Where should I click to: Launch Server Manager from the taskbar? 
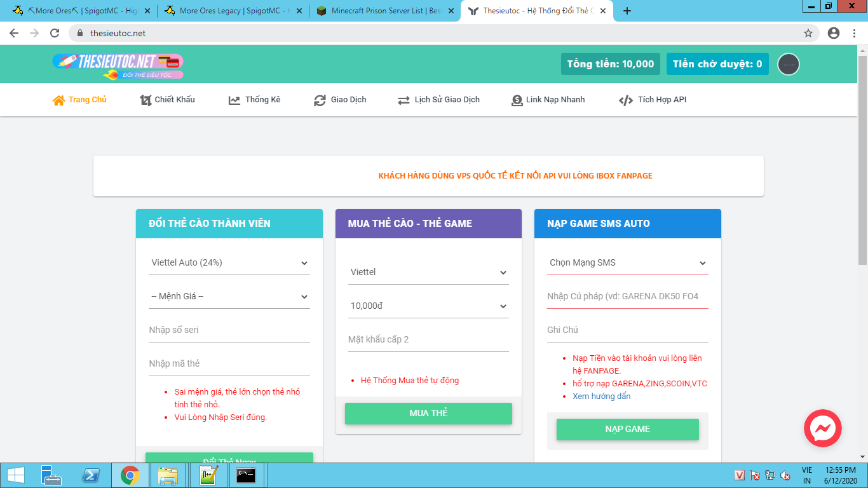51,475
